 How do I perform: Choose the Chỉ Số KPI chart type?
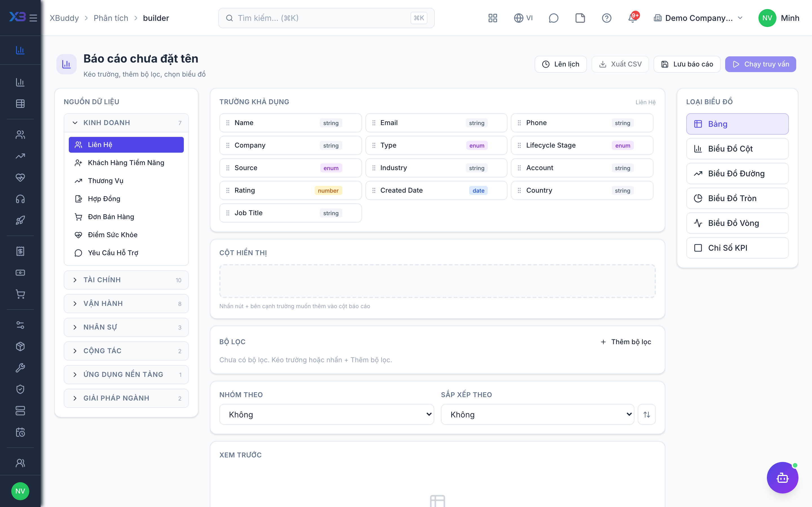(737, 248)
